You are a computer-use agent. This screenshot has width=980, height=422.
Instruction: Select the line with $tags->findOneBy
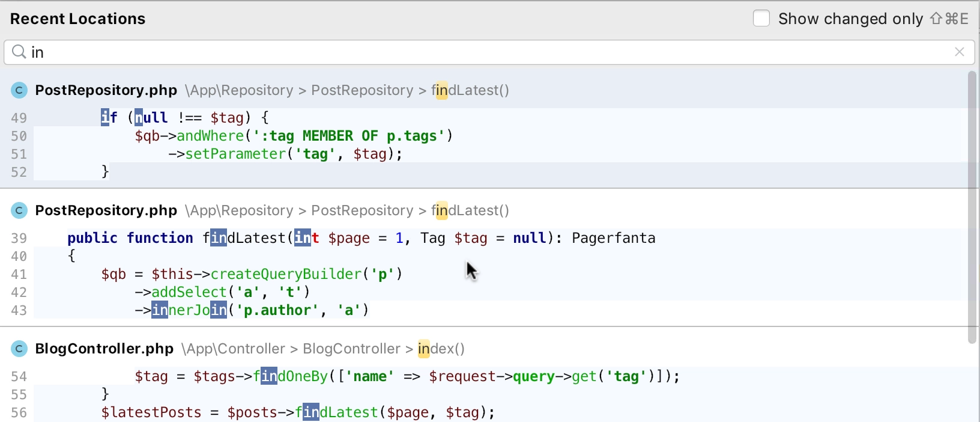[407, 376]
